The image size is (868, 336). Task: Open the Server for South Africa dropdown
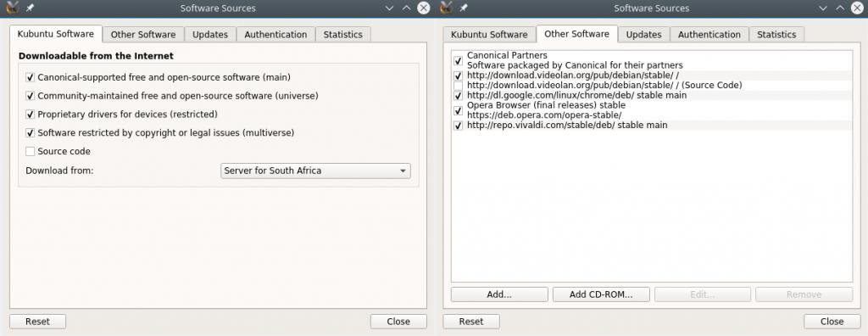coord(315,171)
